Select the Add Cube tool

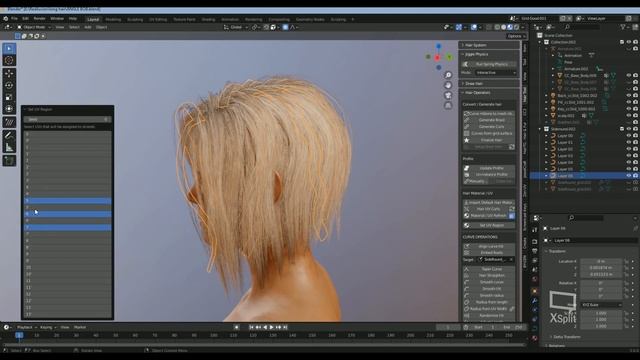tap(9, 160)
